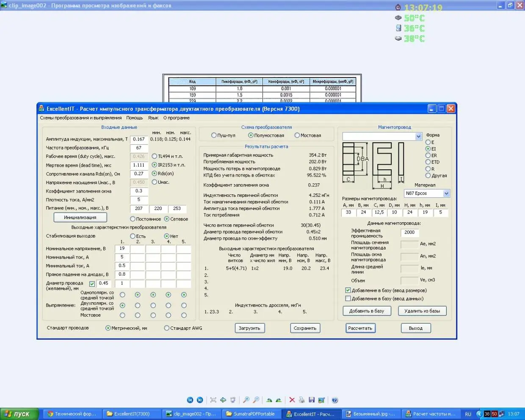Open the viewer help icon

point(334,400)
